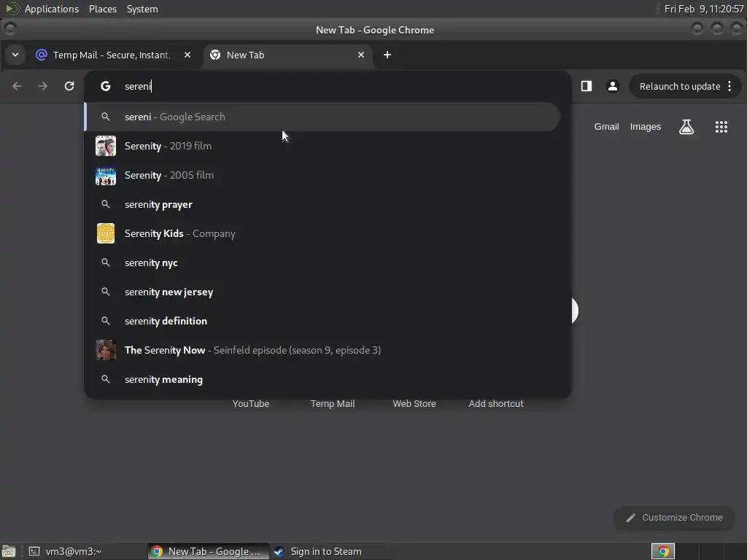Click the Serenity Kids logo thumbnail
Screen dimensions: 747x560
click(106, 233)
